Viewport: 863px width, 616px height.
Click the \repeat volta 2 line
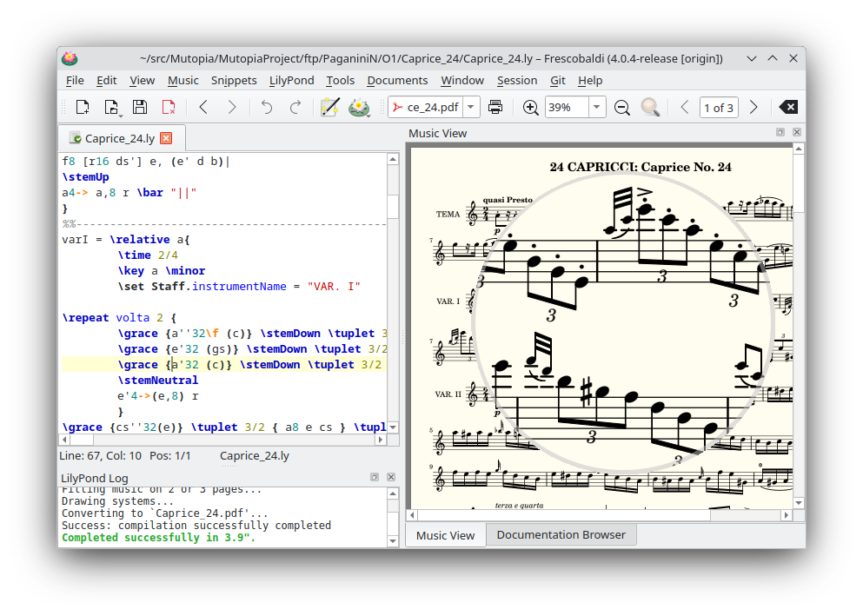[119, 318]
